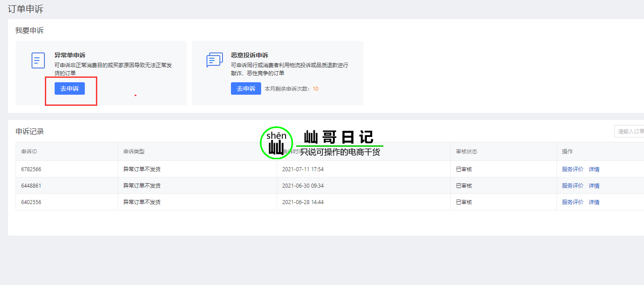Image resolution: width=644 pixels, height=285 pixels.
Task: Open 详情 for appeal 6402556
Action: pos(594,202)
